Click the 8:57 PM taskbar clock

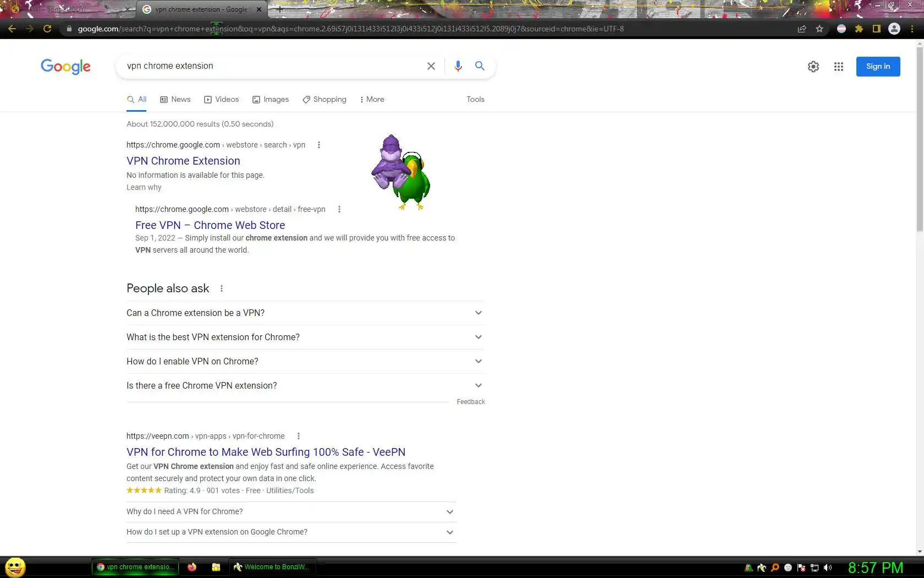(876, 568)
